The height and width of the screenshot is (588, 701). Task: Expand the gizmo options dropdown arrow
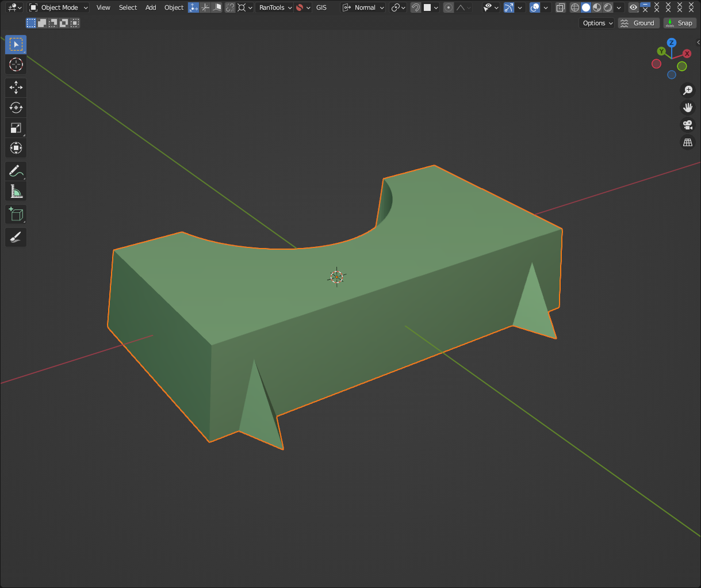[x=520, y=7]
